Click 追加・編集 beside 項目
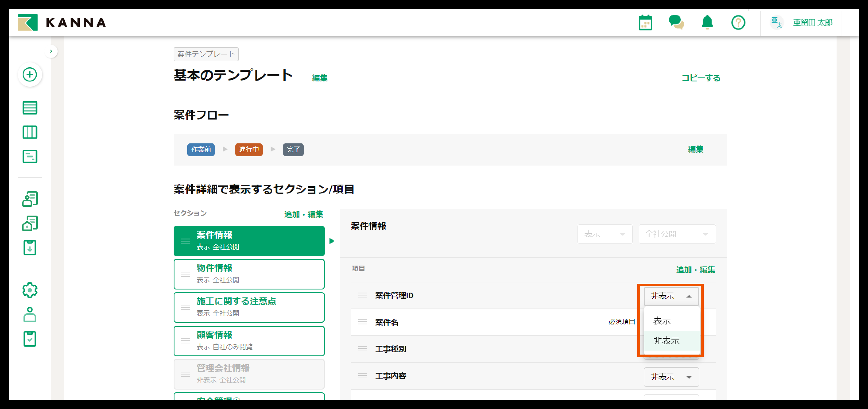The height and width of the screenshot is (409, 868). [695, 270]
